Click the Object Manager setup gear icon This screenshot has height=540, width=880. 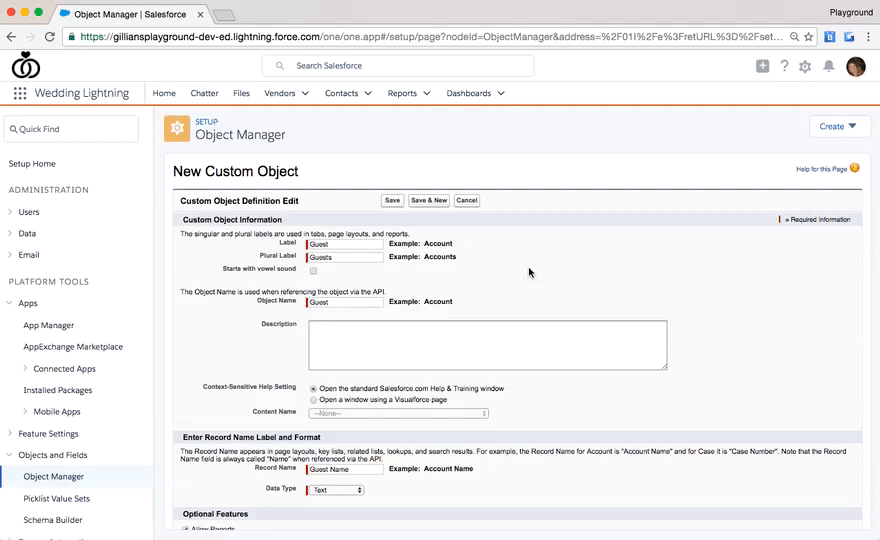177,129
